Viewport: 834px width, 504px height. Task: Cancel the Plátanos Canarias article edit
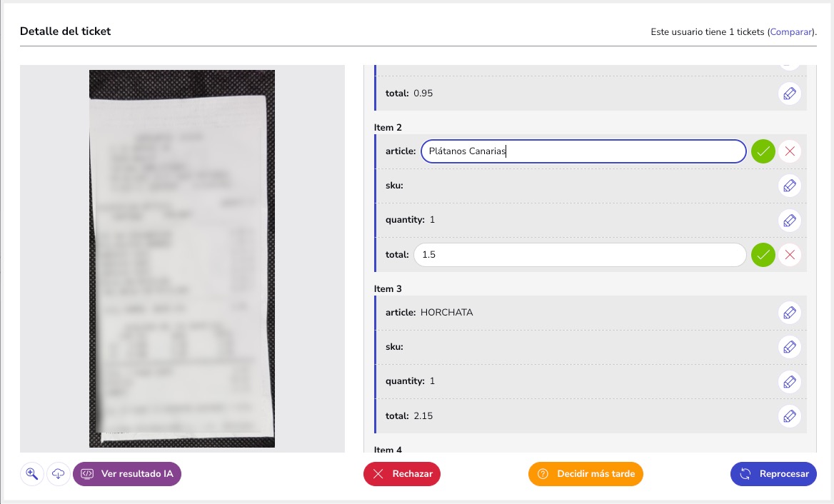pos(789,151)
